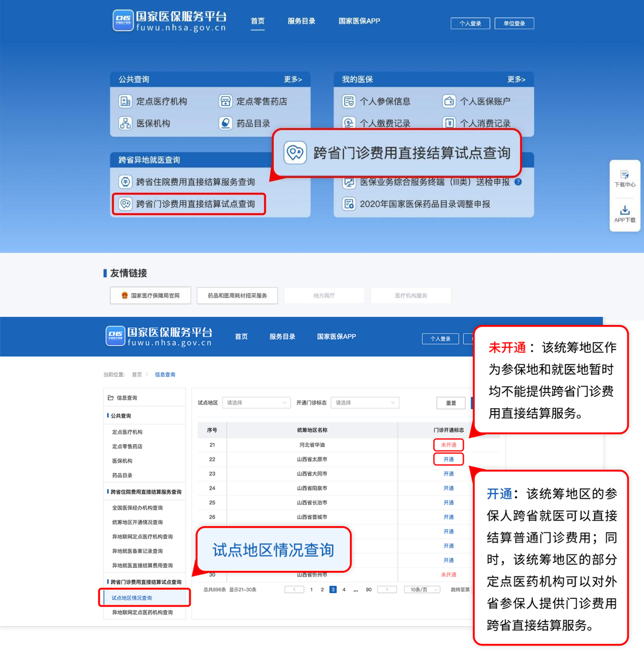
Task: Click the 药品目录 icon
Action: (x=225, y=123)
